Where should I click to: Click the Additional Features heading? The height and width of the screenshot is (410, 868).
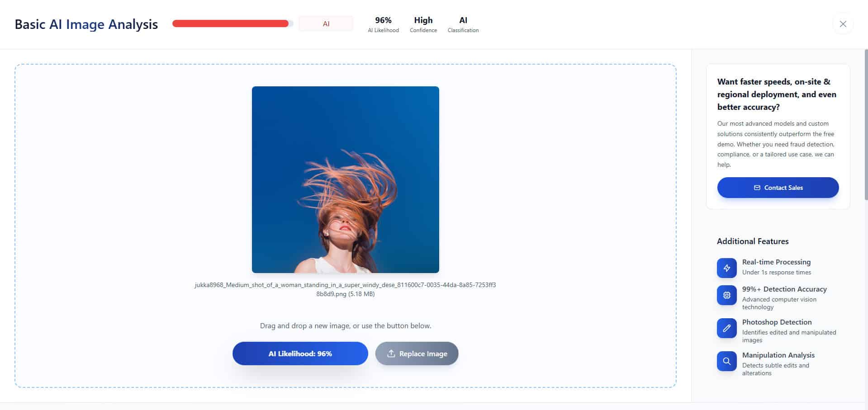click(753, 241)
